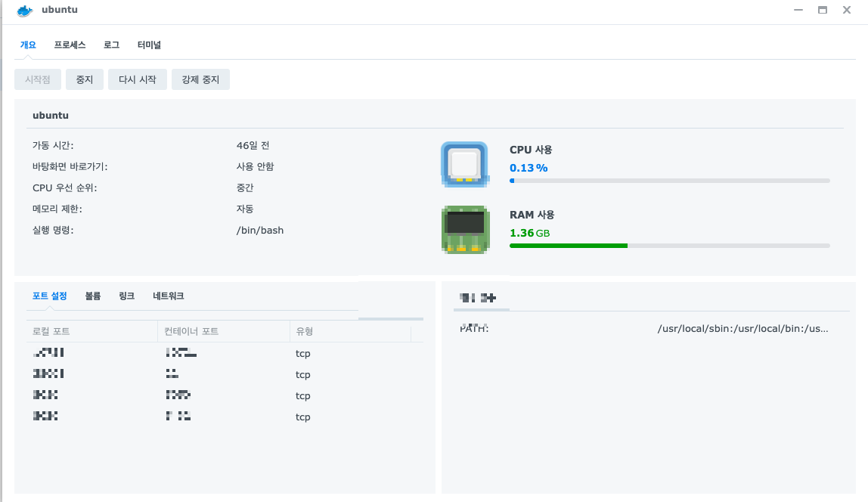Close the ubuntu window
The width and height of the screenshot is (868, 502).
click(847, 10)
